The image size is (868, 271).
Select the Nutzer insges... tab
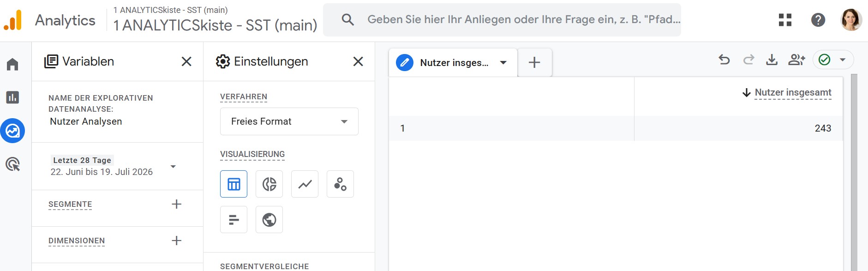click(x=454, y=62)
